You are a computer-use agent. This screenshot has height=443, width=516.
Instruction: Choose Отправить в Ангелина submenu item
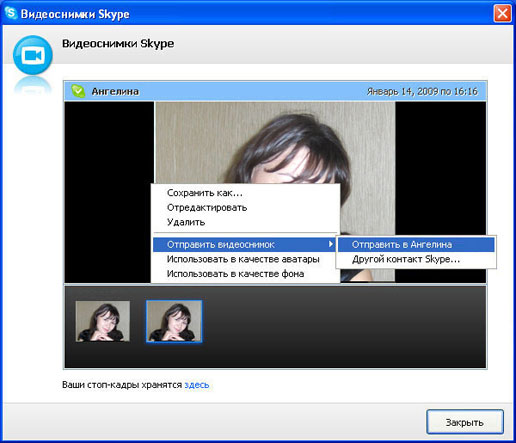pos(416,244)
